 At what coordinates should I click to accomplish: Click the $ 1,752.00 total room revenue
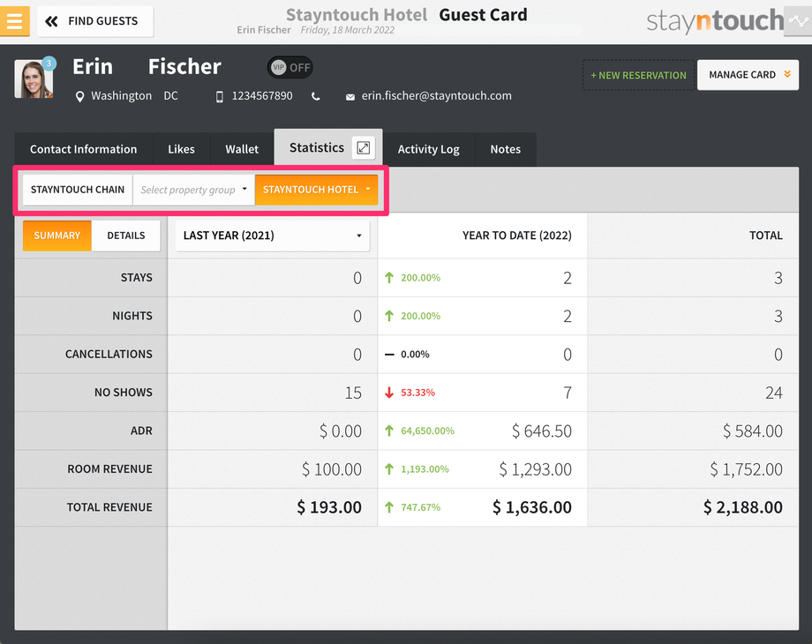pos(746,469)
